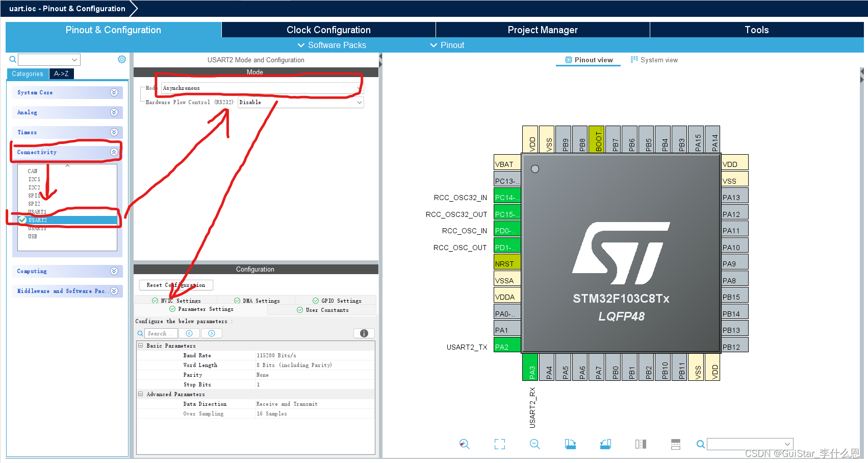The width and height of the screenshot is (868, 463).
Task: Open the Pinout menu
Action: point(447,45)
